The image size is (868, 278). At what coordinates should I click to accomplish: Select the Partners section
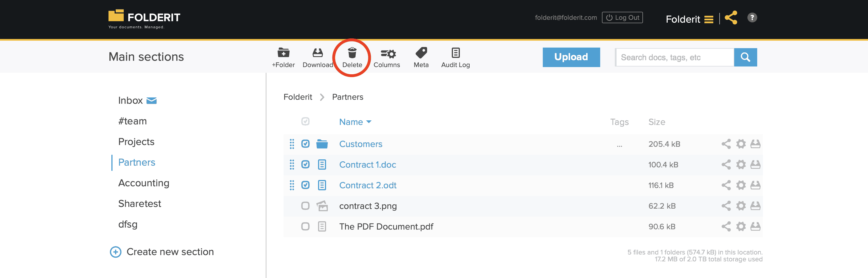coord(136,162)
